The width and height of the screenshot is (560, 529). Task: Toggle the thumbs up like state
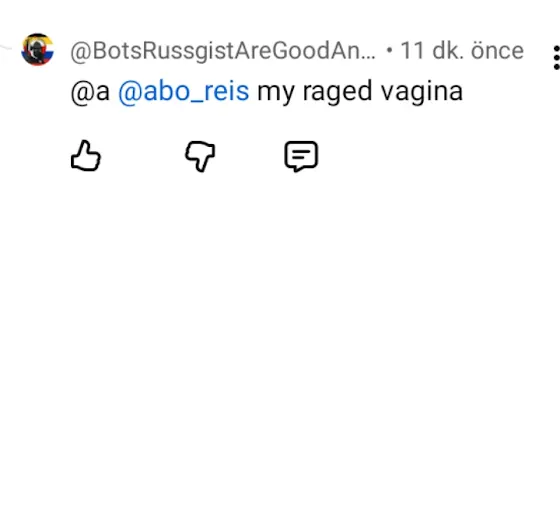pos(86,156)
